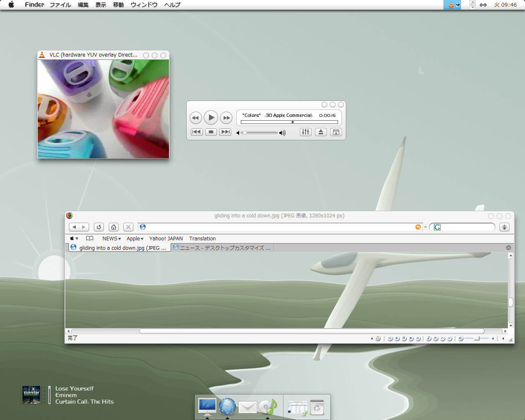Viewport: 525px width, 420px height.
Task: Start playback with VLC's large play button
Action: coord(211,118)
